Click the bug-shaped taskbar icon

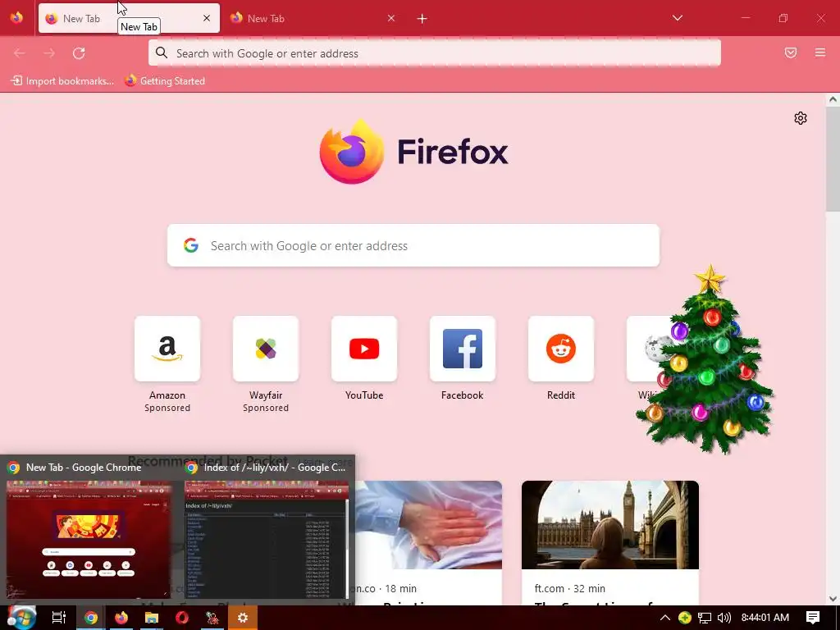tap(212, 618)
